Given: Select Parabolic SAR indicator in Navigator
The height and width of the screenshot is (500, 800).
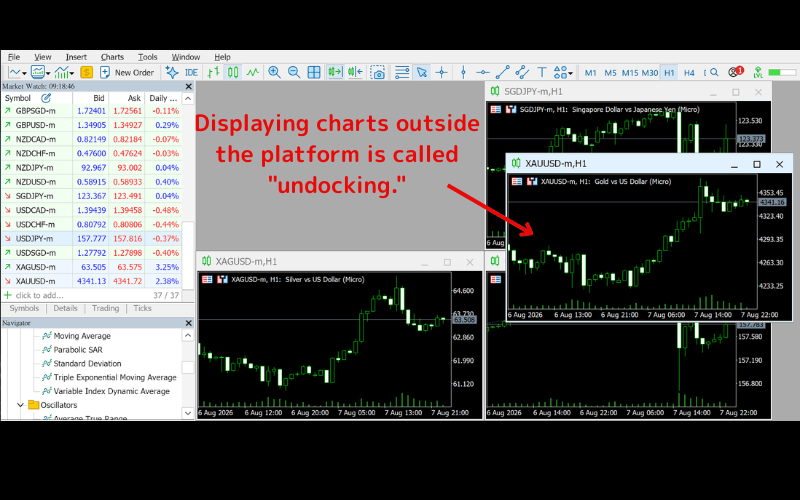Looking at the screenshot, I should click(78, 349).
